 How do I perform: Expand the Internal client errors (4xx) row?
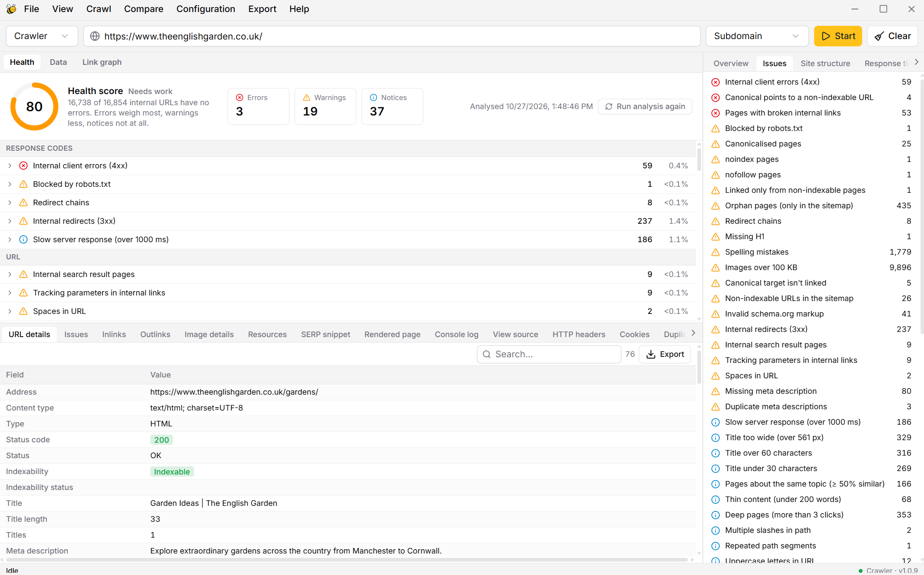click(x=10, y=166)
